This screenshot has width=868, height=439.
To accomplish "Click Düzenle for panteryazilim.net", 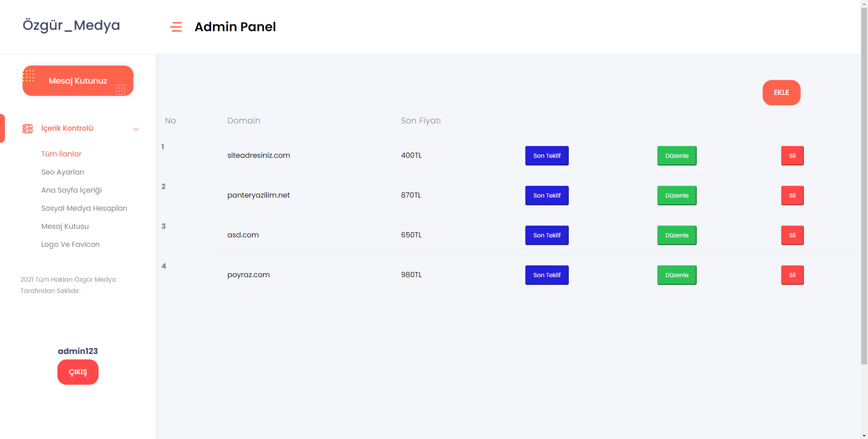I will [x=677, y=195].
